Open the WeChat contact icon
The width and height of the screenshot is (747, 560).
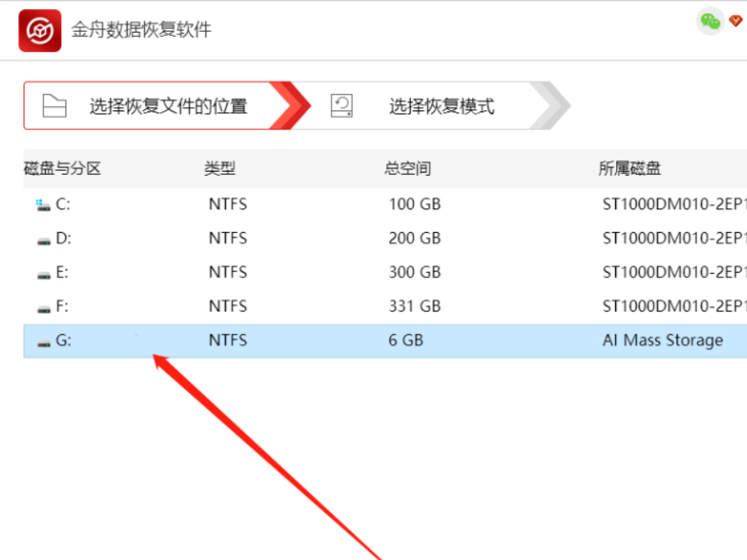pyautogui.click(x=710, y=21)
